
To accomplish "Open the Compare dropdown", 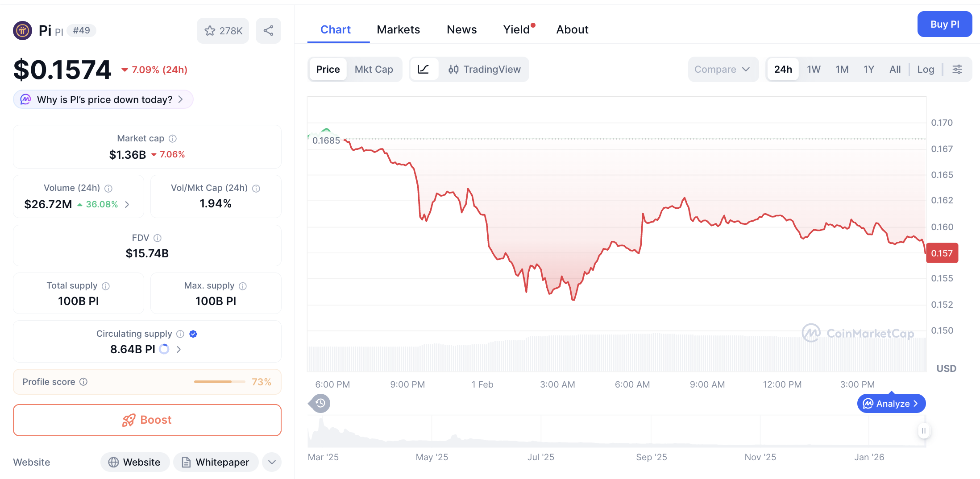I will click(723, 69).
